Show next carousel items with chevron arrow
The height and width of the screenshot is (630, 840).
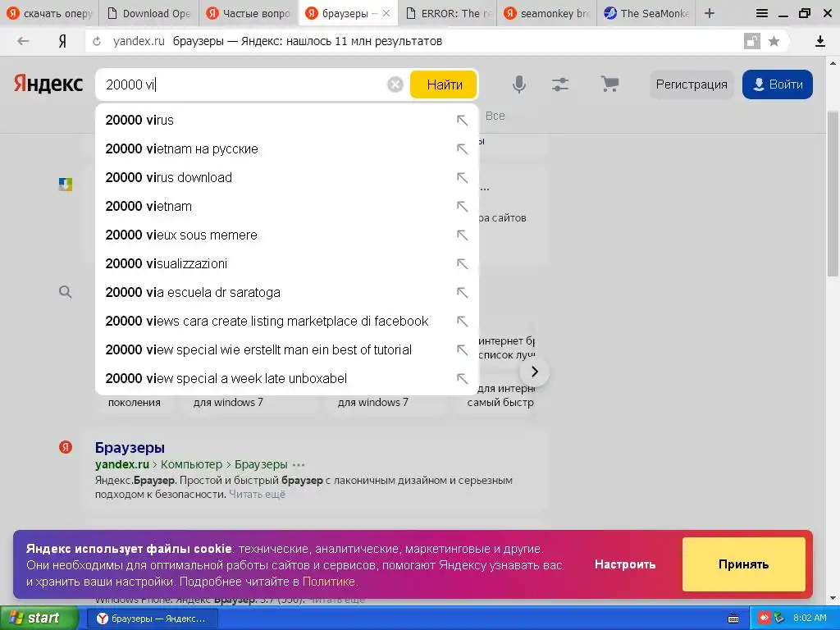pos(534,372)
